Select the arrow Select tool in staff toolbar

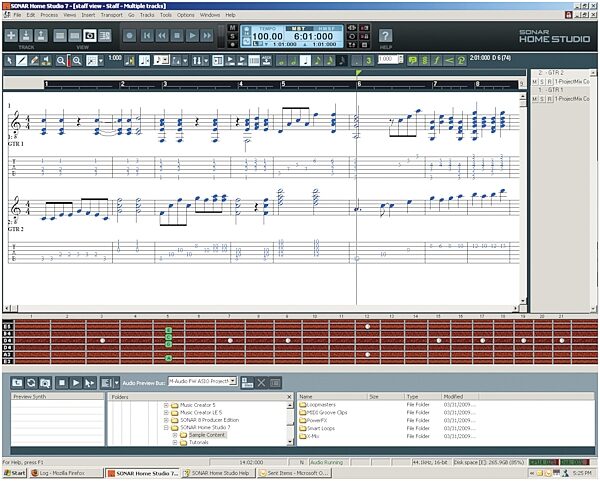(x=10, y=60)
